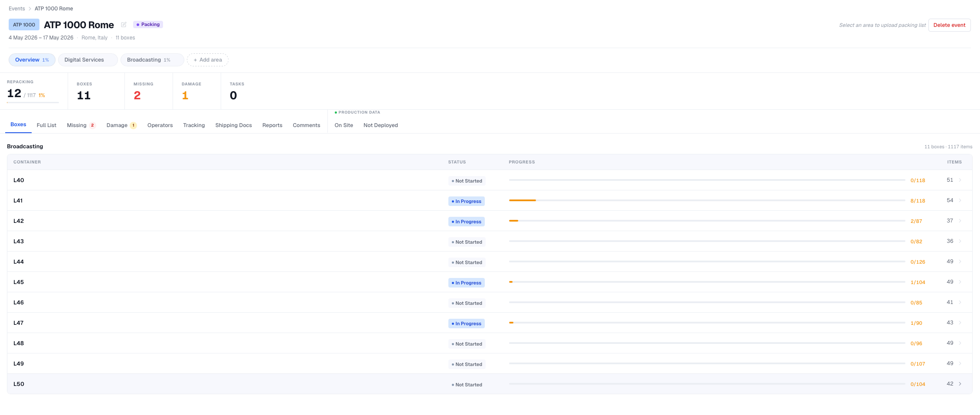Open the Damage tab

coord(121,125)
